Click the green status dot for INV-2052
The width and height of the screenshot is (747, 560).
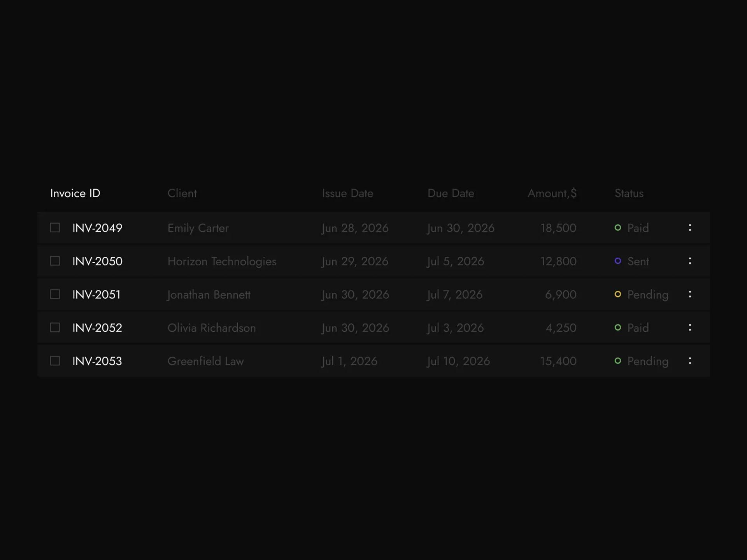pos(617,327)
